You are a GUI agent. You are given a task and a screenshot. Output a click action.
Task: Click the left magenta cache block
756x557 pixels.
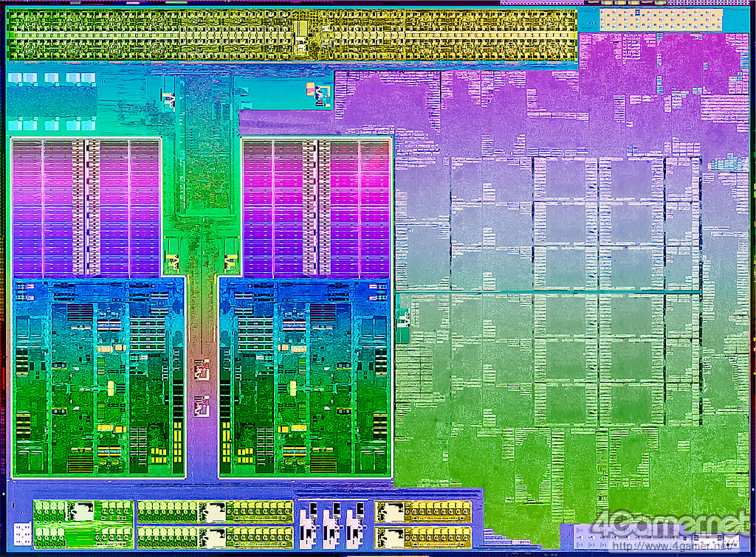click(86, 208)
